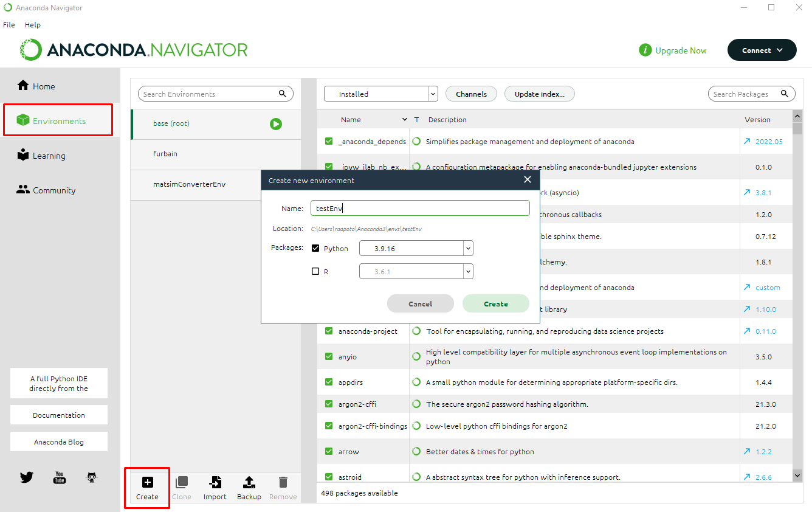Screen dimensions: 812x512
Task: Click the search magnifier in Search Packages
Action: (x=785, y=94)
